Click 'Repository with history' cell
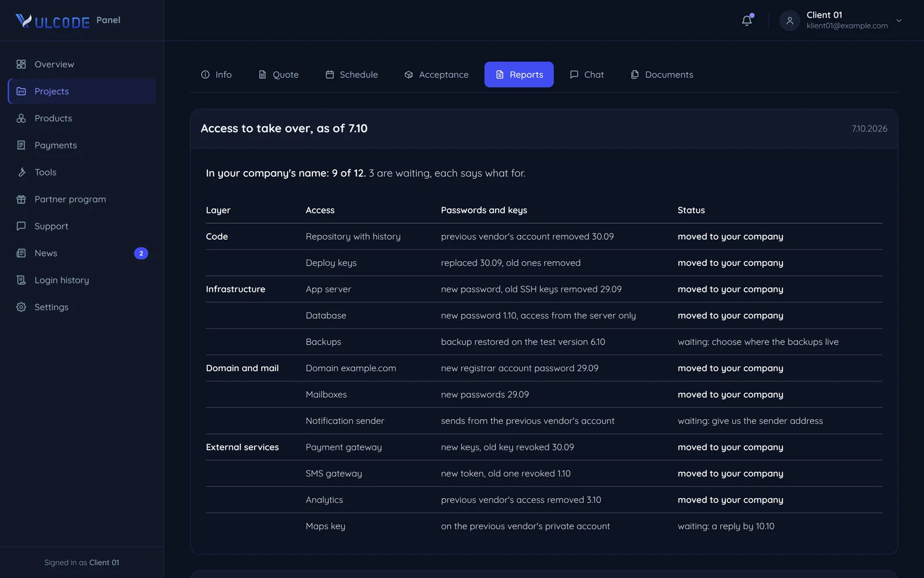 click(353, 236)
